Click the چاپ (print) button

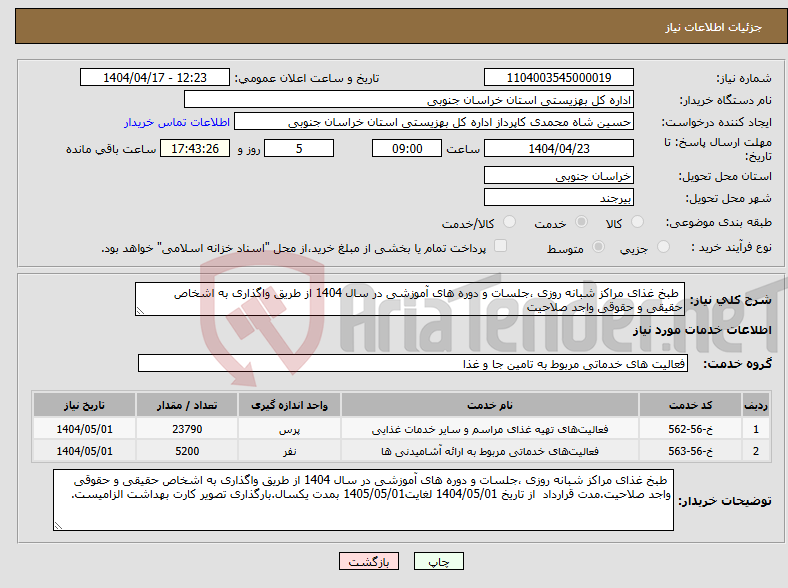tap(438, 561)
